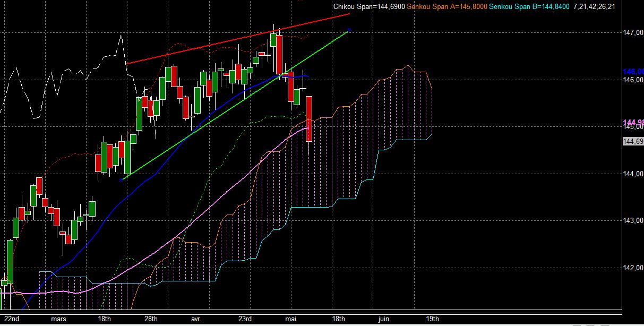Click the 'avr.' date axis label
This screenshot has height=326, width=644.
pyautogui.click(x=196, y=319)
